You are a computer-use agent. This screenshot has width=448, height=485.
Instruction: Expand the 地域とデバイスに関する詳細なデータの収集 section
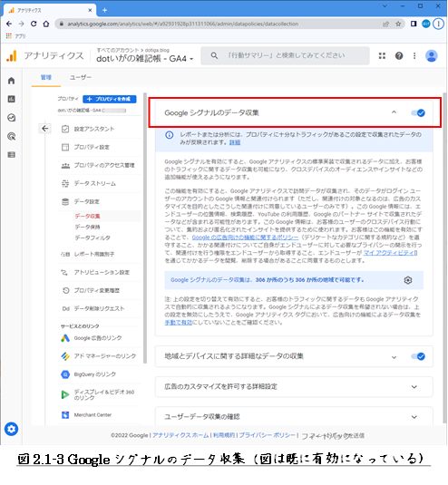pyautogui.click(x=394, y=357)
